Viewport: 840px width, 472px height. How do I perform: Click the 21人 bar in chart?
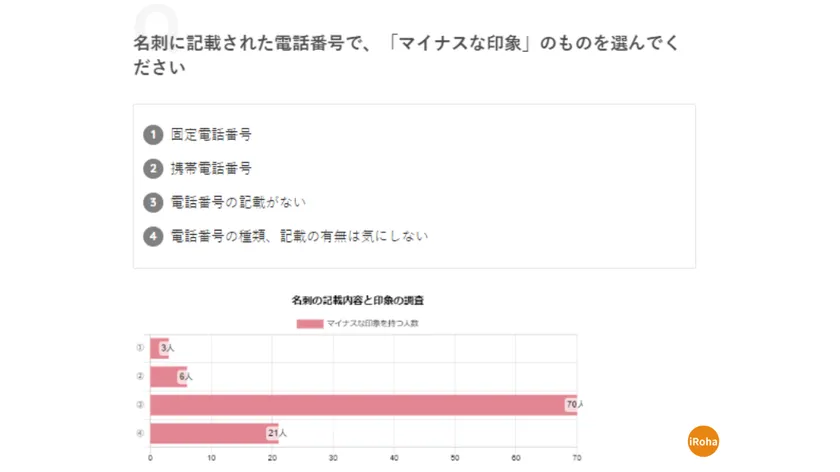pos(210,433)
